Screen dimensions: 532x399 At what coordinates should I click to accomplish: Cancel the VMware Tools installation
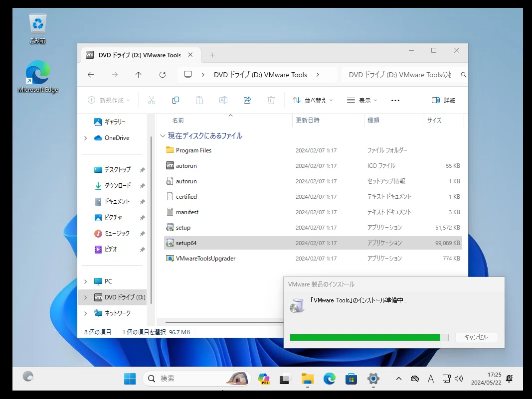[476, 337]
